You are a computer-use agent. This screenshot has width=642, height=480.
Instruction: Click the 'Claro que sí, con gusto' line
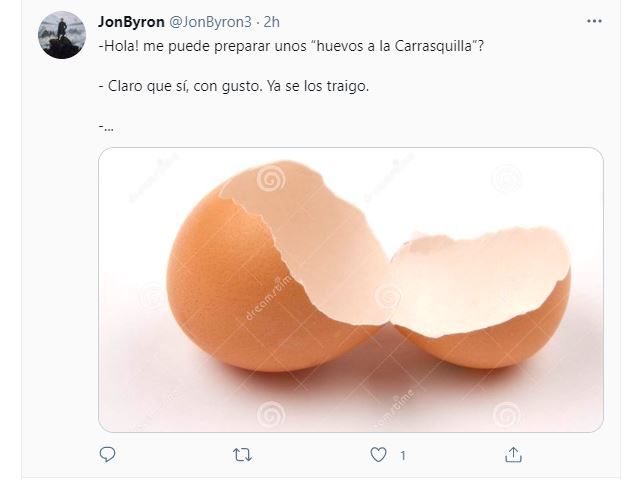coord(180,86)
